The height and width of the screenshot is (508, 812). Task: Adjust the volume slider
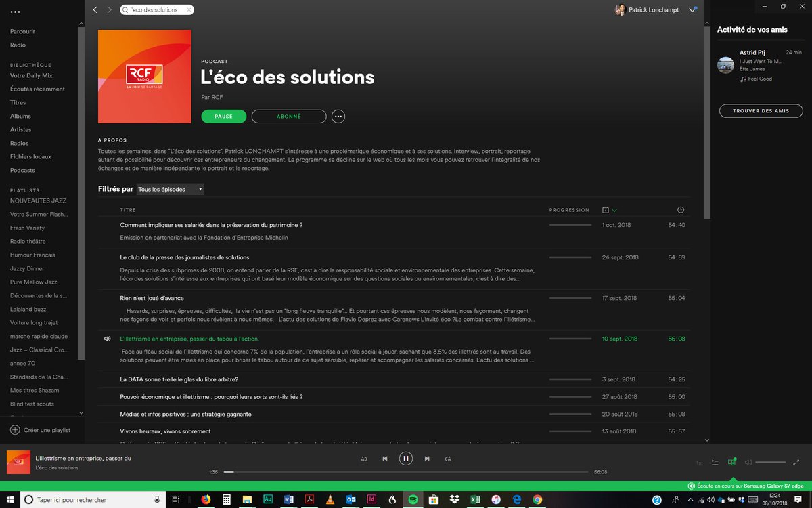[771, 463]
